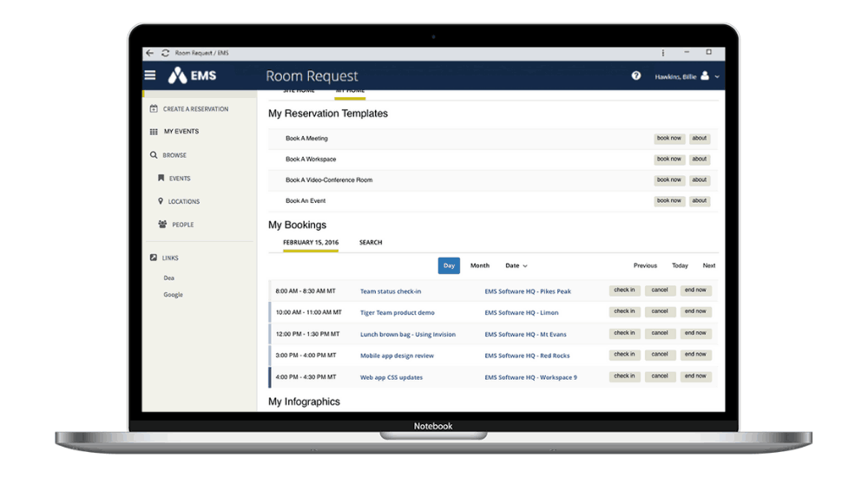
Task: Open EMS Software HQ - Mt Evans location
Action: [525, 335]
